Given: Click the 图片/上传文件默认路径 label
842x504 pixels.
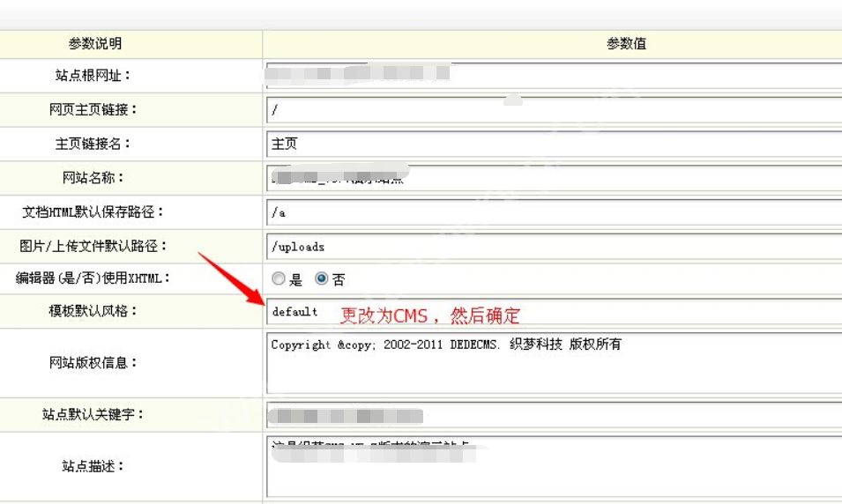Looking at the screenshot, I should click(x=93, y=246).
